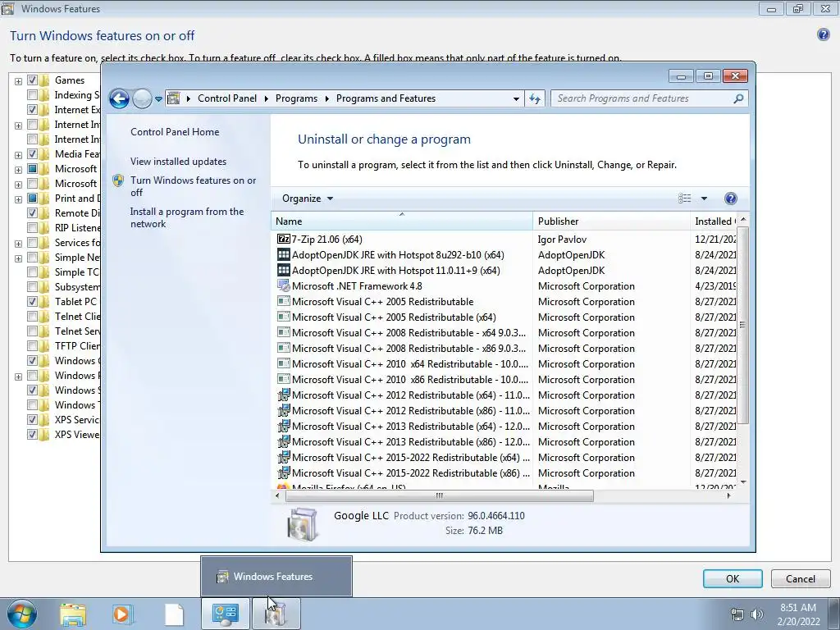840x630 pixels.
Task: Expand the Games feature tree node
Action: (18, 81)
